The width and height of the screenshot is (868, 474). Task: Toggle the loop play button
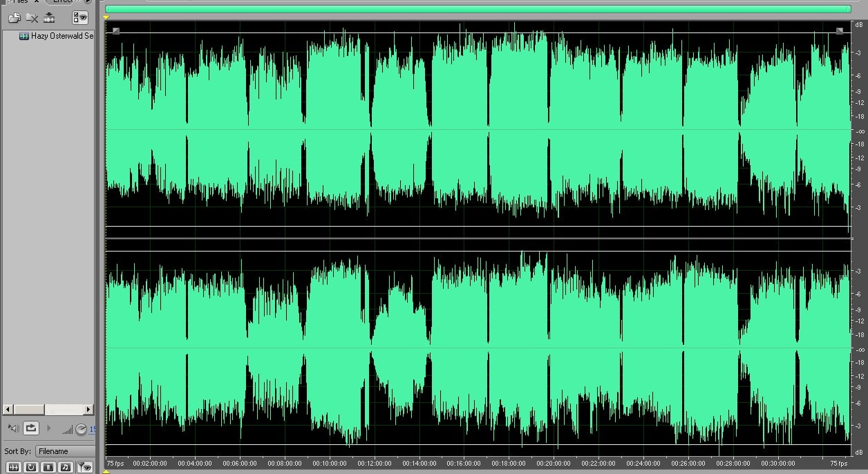click(31, 428)
